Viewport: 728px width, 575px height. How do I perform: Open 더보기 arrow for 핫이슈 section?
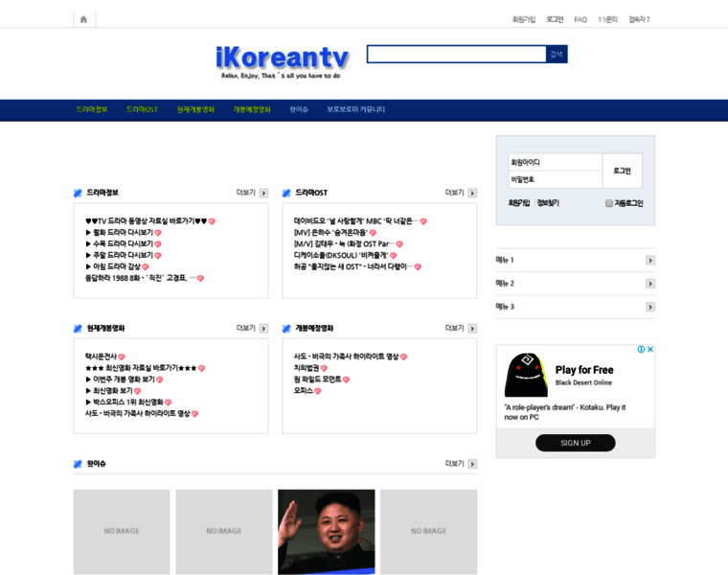472,464
